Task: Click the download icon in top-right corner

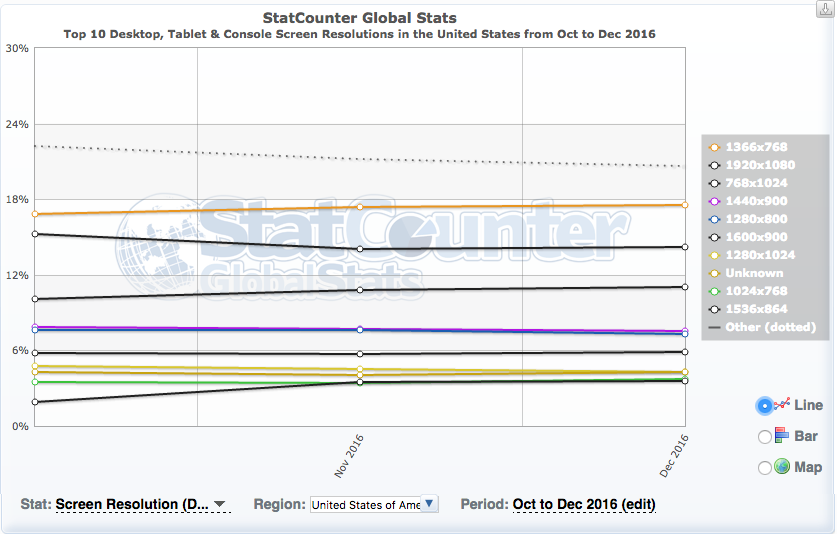Action: pos(825,9)
